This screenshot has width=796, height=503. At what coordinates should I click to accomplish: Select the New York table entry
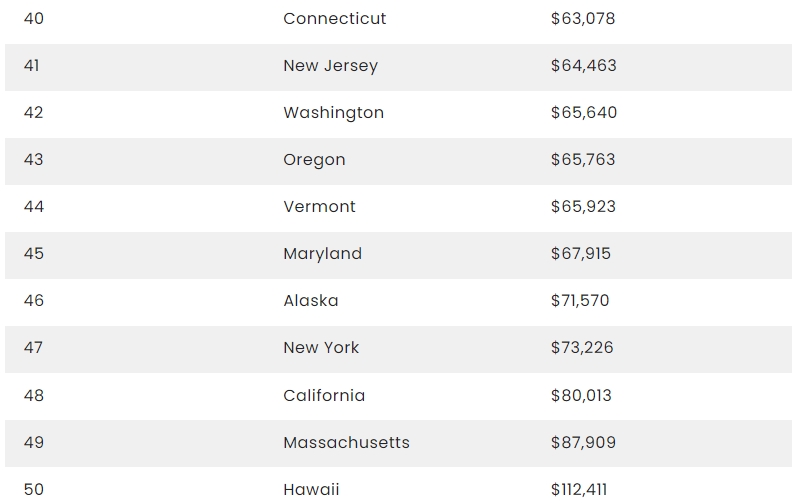(321, 348)
